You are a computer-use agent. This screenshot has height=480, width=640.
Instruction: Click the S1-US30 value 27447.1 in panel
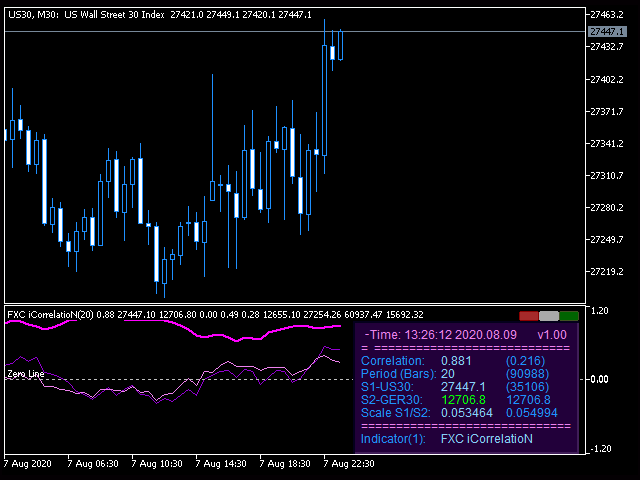point(462,386)
